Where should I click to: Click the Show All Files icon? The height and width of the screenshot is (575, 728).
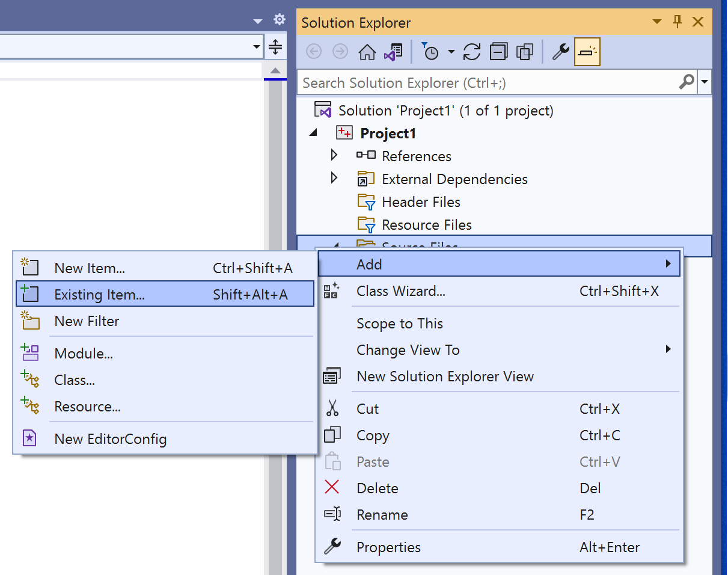point(525,52)
